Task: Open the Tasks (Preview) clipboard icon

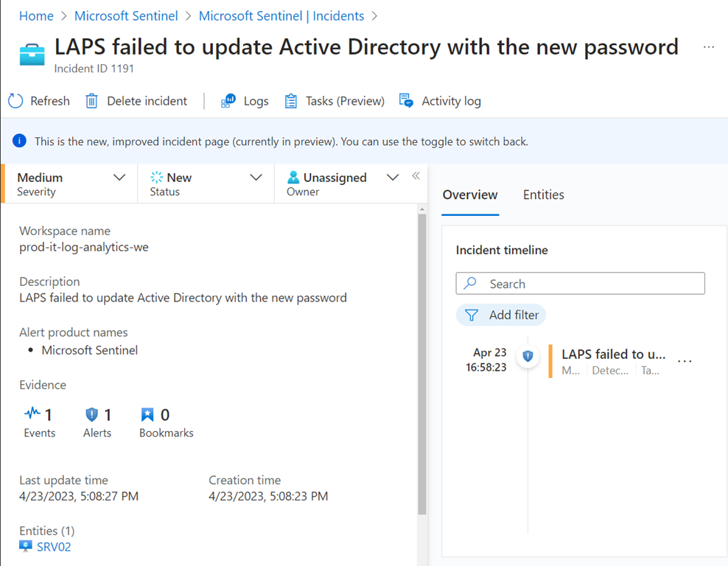Action: tap(291, 101)
